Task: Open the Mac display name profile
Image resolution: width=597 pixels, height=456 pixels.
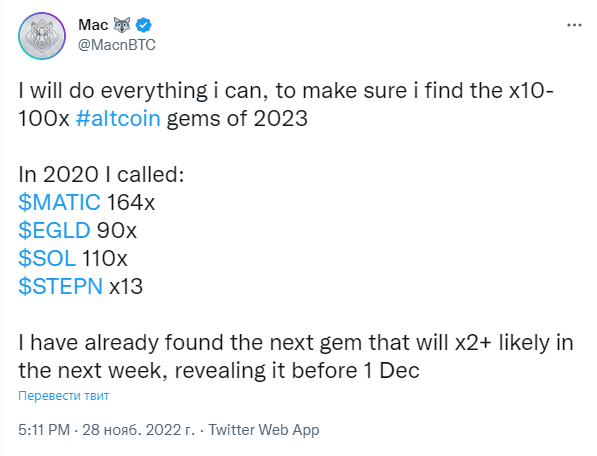Action: 93,25
